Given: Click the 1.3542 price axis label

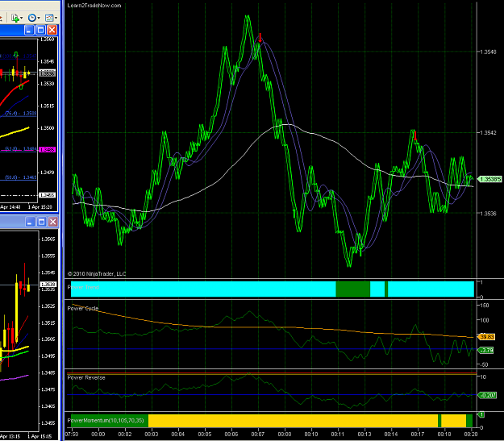Looking at the screenshot, I should coord(488,132).
